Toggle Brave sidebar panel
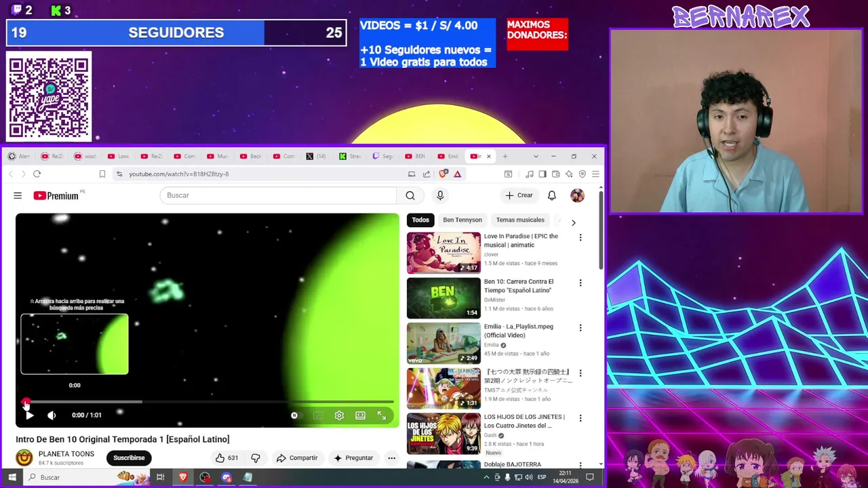 tap(542, 174)
